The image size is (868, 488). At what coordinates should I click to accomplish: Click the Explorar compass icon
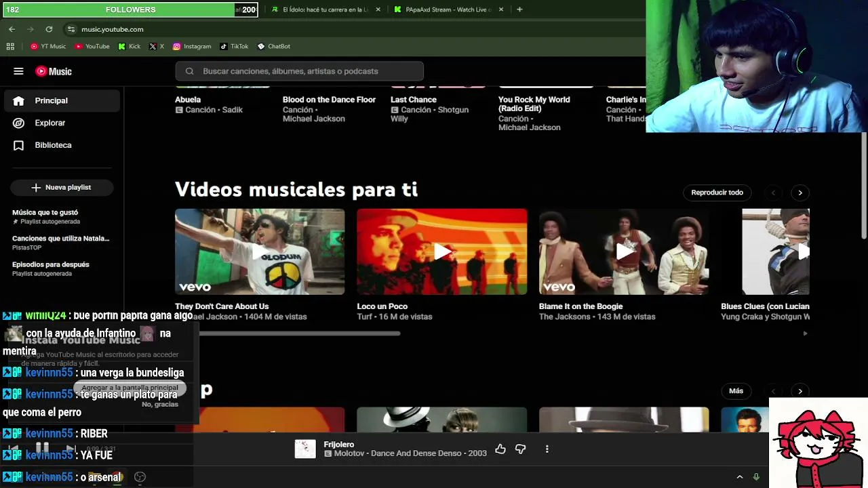coord(18,123)
